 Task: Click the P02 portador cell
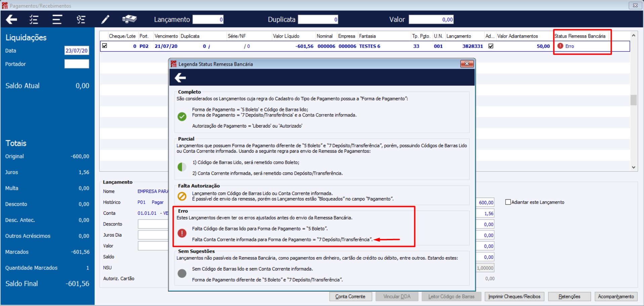click(x=144, y=46)
